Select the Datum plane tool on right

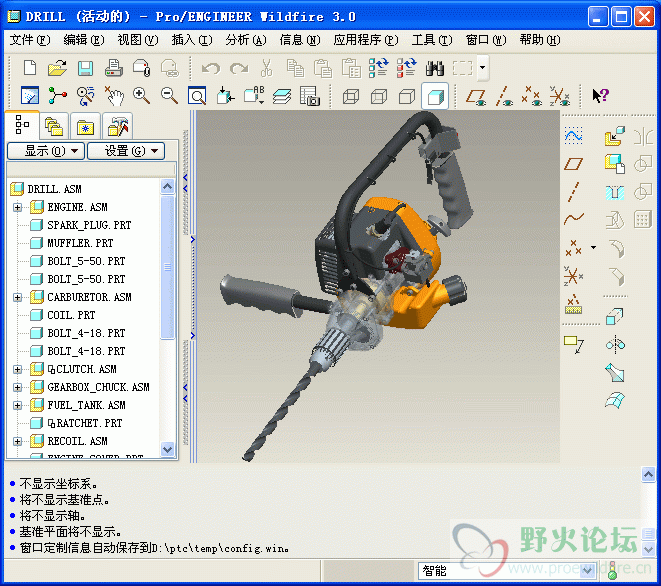573,164
